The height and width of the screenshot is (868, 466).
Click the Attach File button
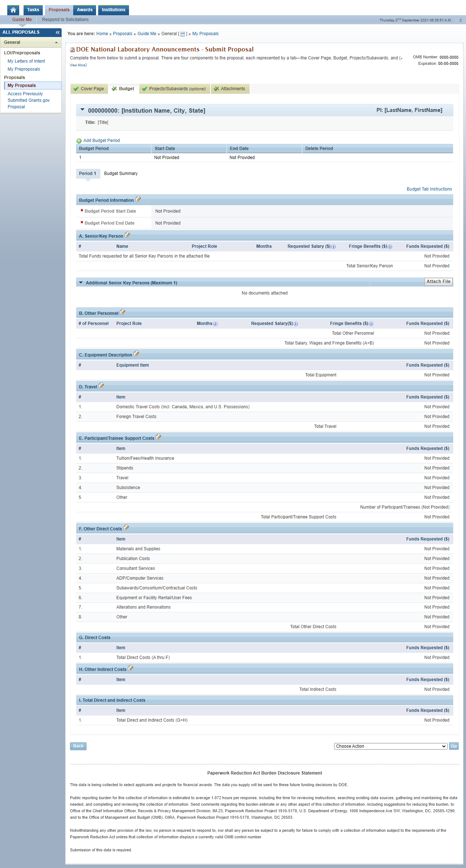point(438,281)
